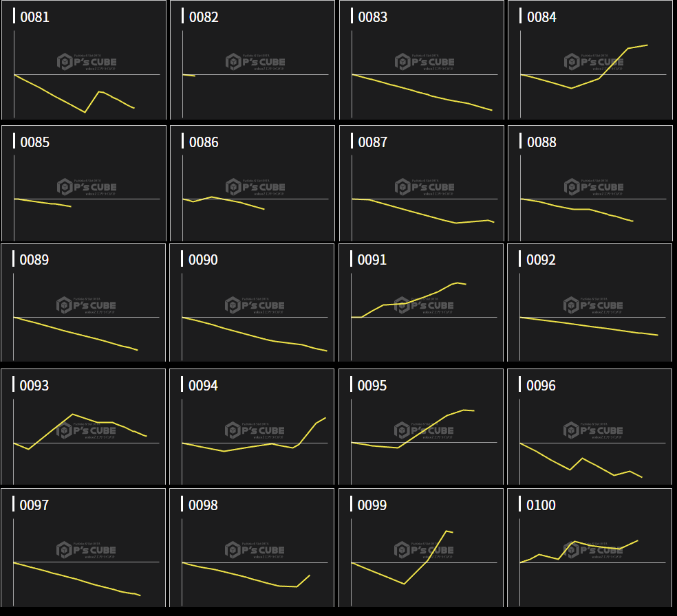View the graph thumbnail numbered 0095
Screen dimensions: 677x616
422,428
